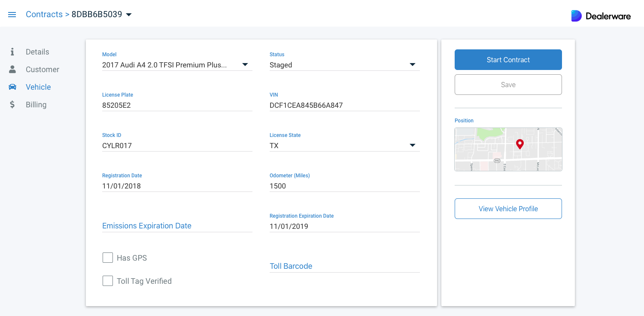Open the hamburger navigation menu

pos(12,15)
